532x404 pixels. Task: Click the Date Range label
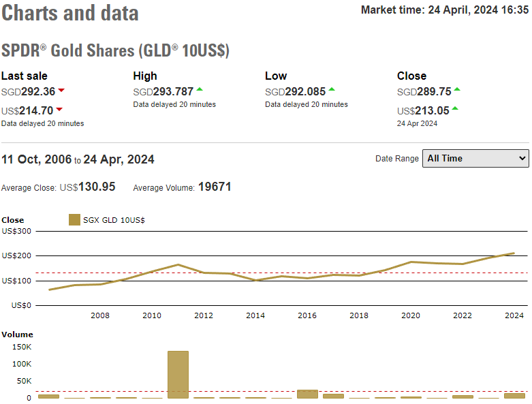pyautogui.click(x=397, y=159)
